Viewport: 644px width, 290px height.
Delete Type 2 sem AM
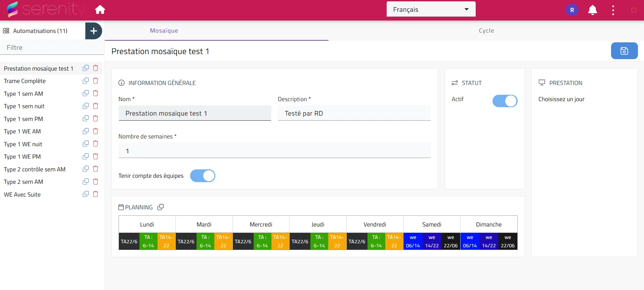(x=95, y=181)
